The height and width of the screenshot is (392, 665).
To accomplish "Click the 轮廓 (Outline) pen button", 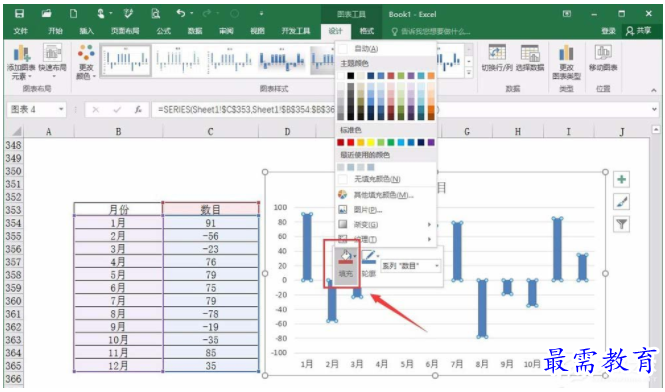I will (369, 263).
